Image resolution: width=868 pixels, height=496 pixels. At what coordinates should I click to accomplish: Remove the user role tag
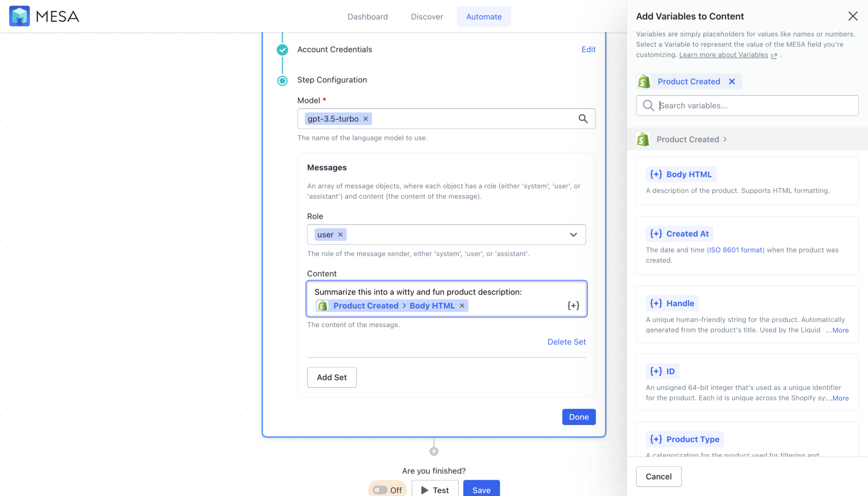pyautogui.click(x=341, y=234)
